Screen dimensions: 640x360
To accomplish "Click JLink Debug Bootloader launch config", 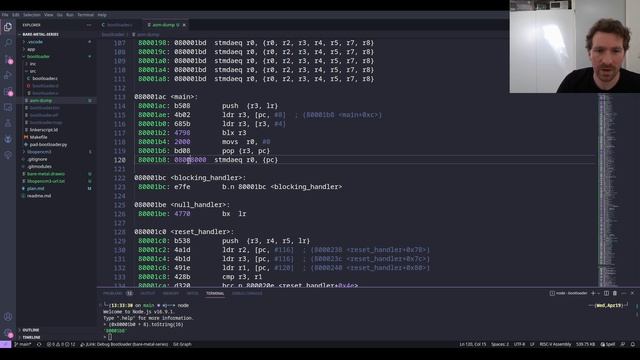I will 124,344.
